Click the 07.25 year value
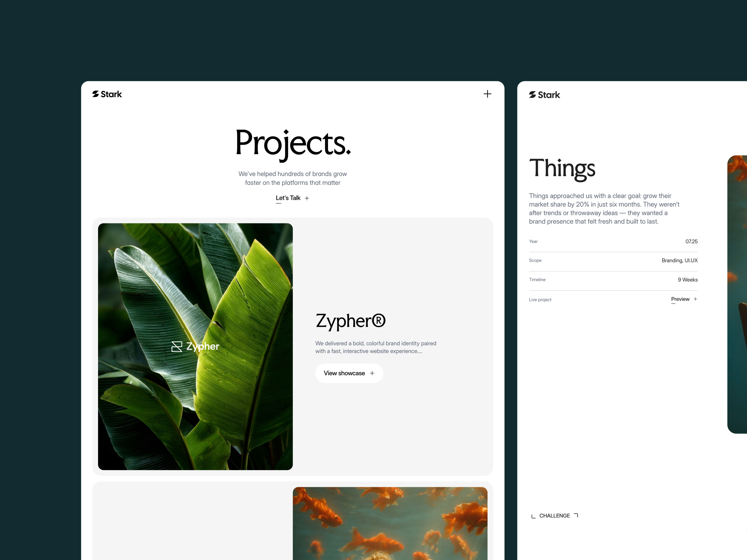This screenshot has width=747, height=560. (691, 242)
